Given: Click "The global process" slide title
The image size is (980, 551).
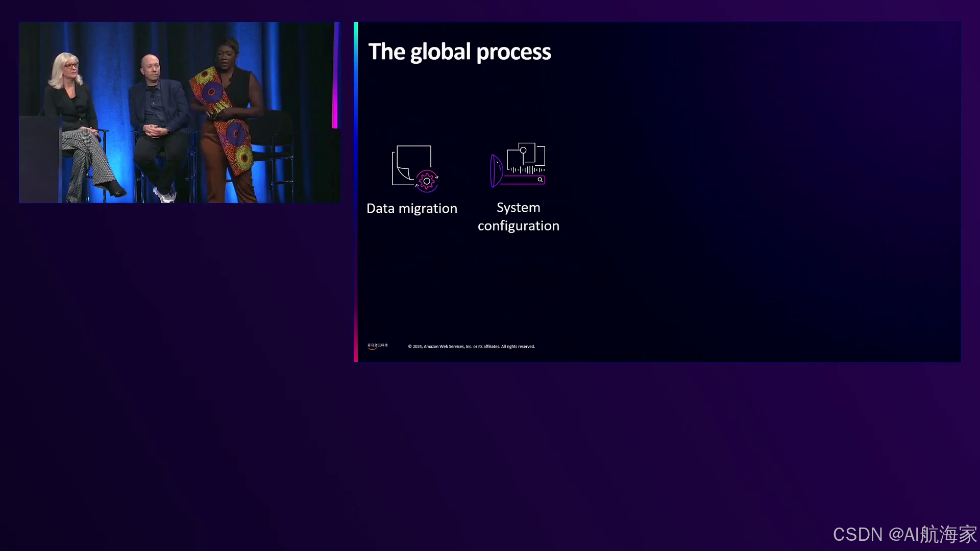Looking at the screenshot, I should pos(459,52).
